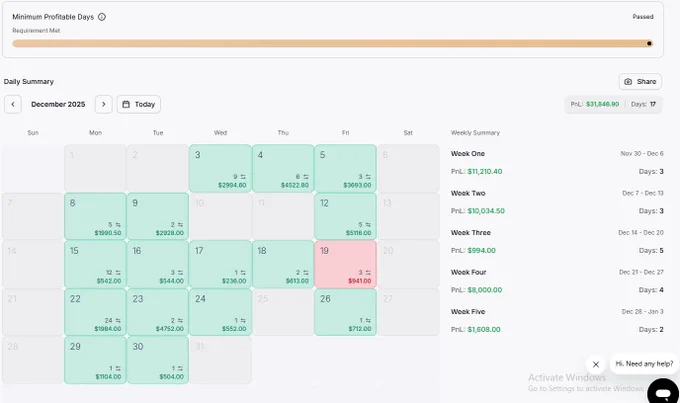Click the Share button
The width and height of the screenshot is (680, 403).
click(640, 82)
